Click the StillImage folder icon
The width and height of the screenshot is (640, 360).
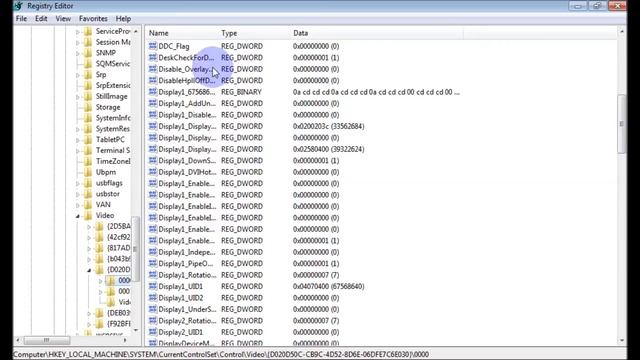88,96
